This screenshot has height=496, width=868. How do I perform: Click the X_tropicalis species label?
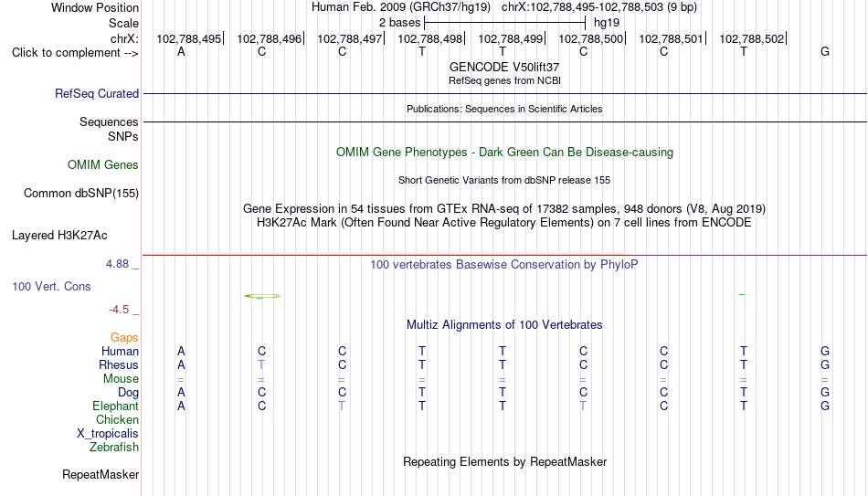pos(108,434)
